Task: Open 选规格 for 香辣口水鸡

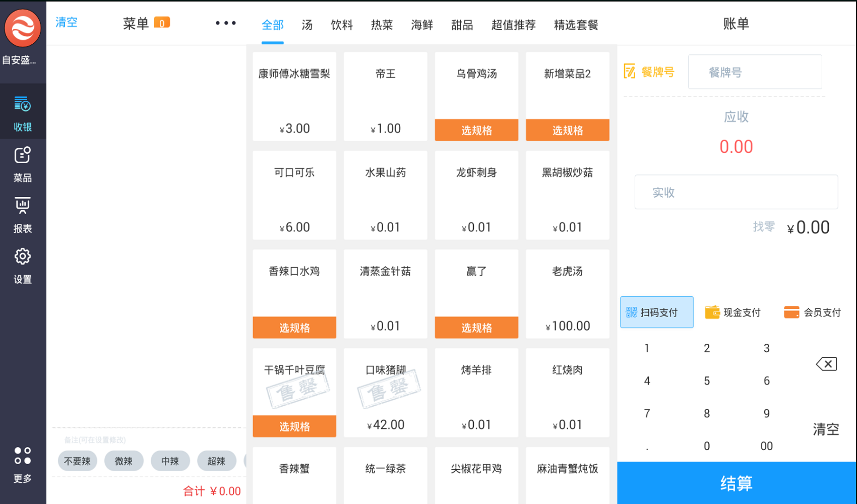Action: point(294,328)
